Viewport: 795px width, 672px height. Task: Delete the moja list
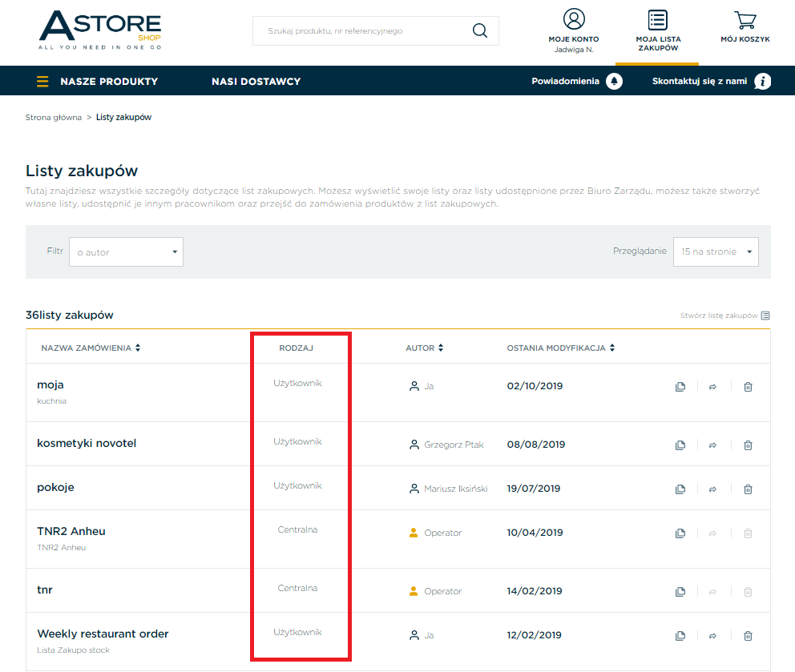pos(748,387)
